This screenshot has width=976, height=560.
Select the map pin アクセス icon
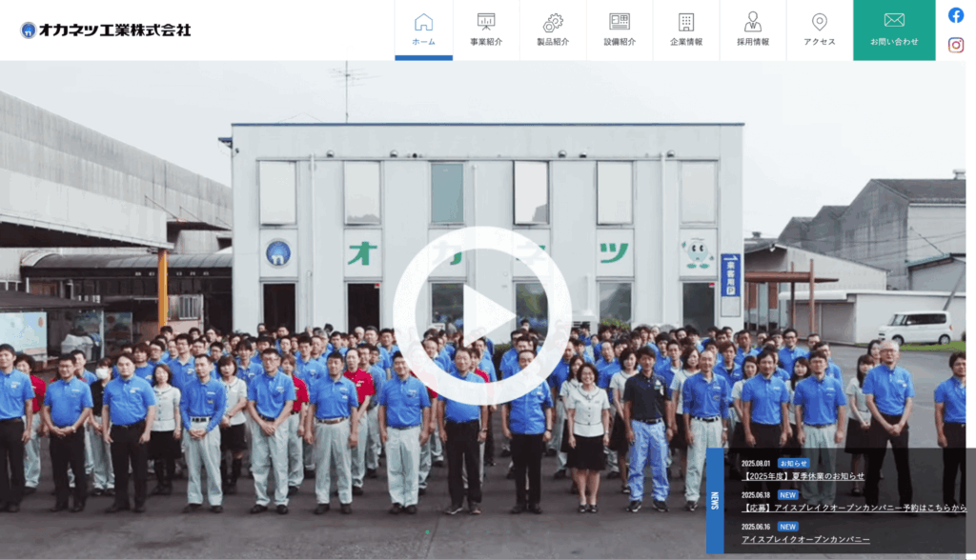point(820,22)
